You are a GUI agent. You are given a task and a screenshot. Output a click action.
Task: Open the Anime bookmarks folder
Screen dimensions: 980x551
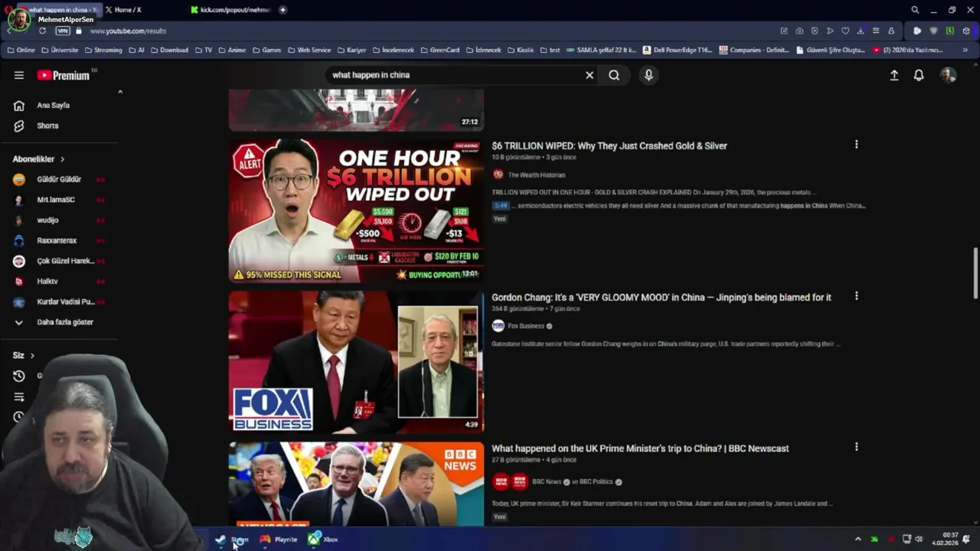[x=232, y=50]
